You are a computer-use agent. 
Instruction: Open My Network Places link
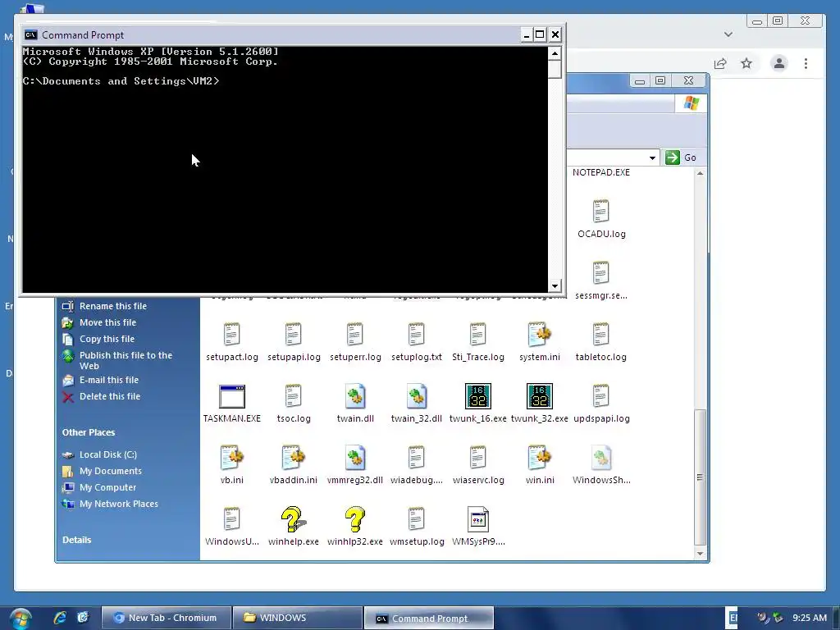[118, 504]
